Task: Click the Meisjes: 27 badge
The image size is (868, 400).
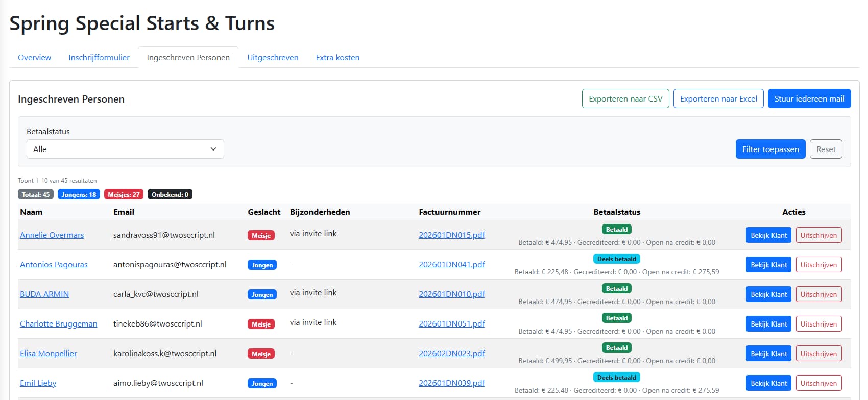Action: [124, 194]
